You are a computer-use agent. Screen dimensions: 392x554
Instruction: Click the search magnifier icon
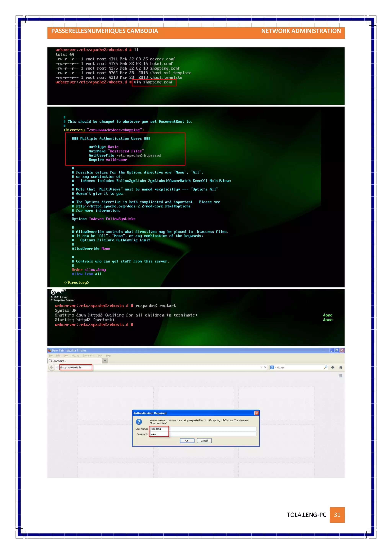(326, 367)
